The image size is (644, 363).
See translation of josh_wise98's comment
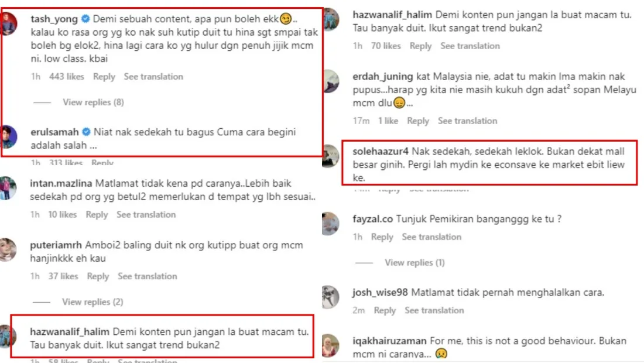point(434,310)
